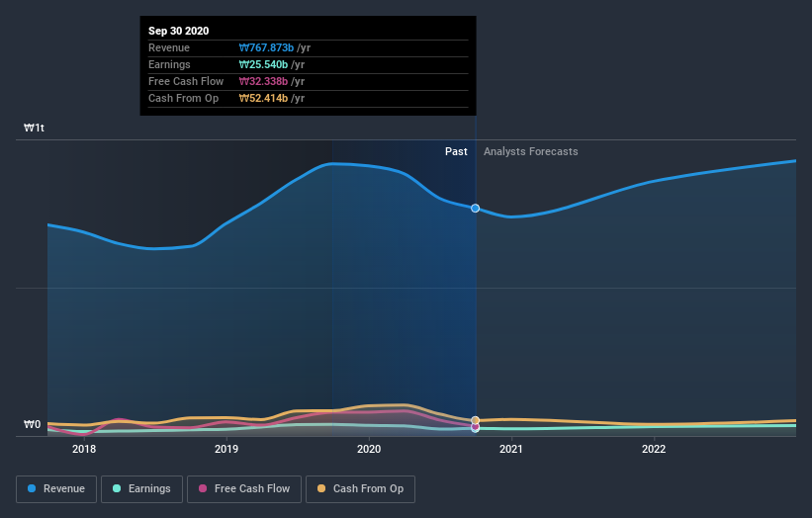The height and width of the screenshot is (518, 812).
Task: Click the 2022 x-axis label
Action: (654, 449)
